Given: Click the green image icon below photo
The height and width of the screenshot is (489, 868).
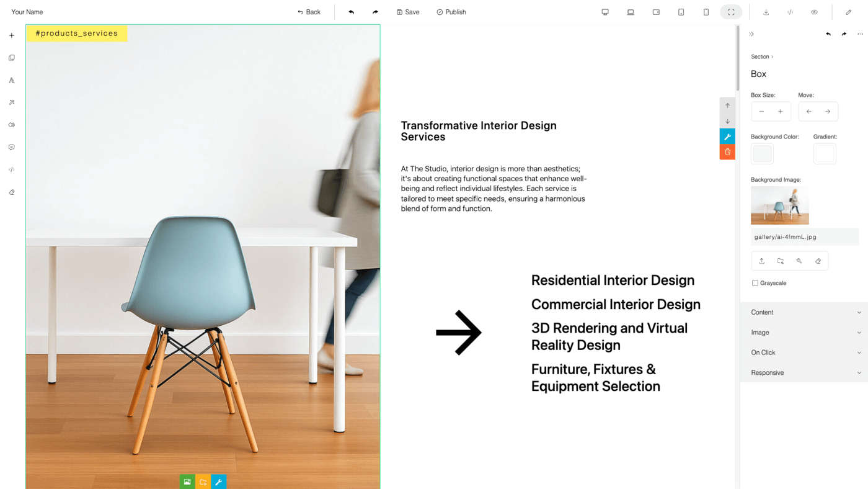Looking at the screenshot, I should tap(187, 482).
